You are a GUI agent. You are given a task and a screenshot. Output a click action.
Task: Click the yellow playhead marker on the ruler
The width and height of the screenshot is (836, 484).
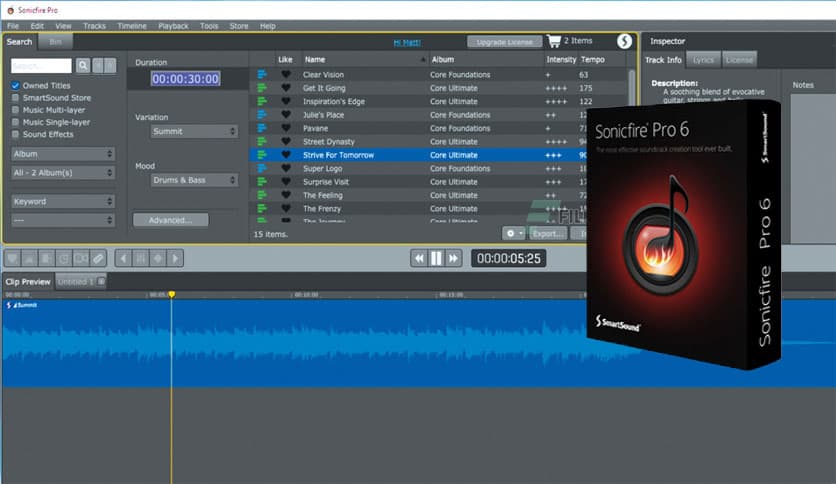172,294
